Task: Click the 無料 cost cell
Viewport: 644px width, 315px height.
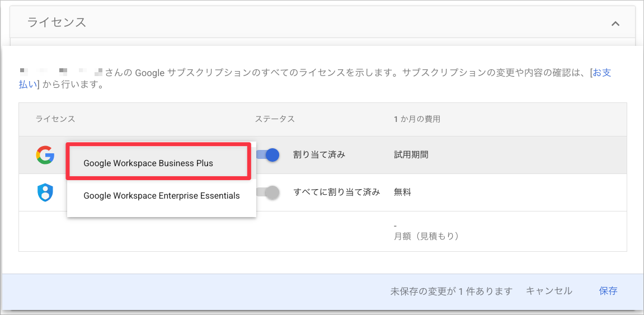Action: pos(402,192)
